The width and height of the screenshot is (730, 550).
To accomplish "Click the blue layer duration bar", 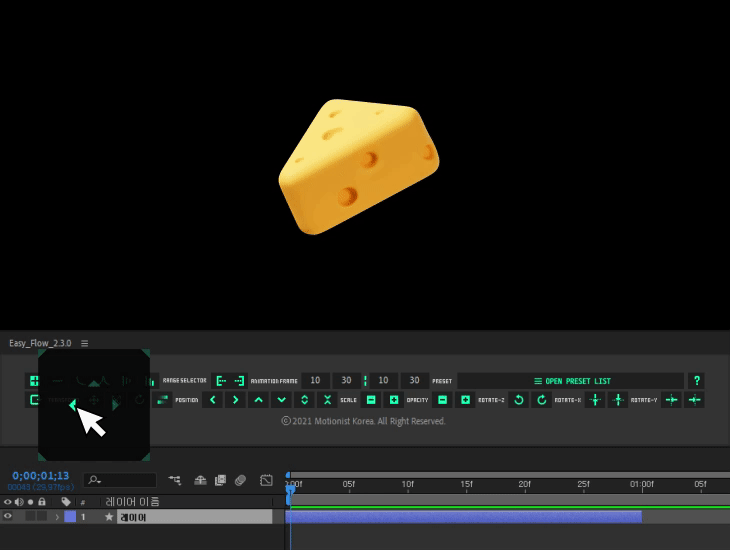I will [464, 516].
